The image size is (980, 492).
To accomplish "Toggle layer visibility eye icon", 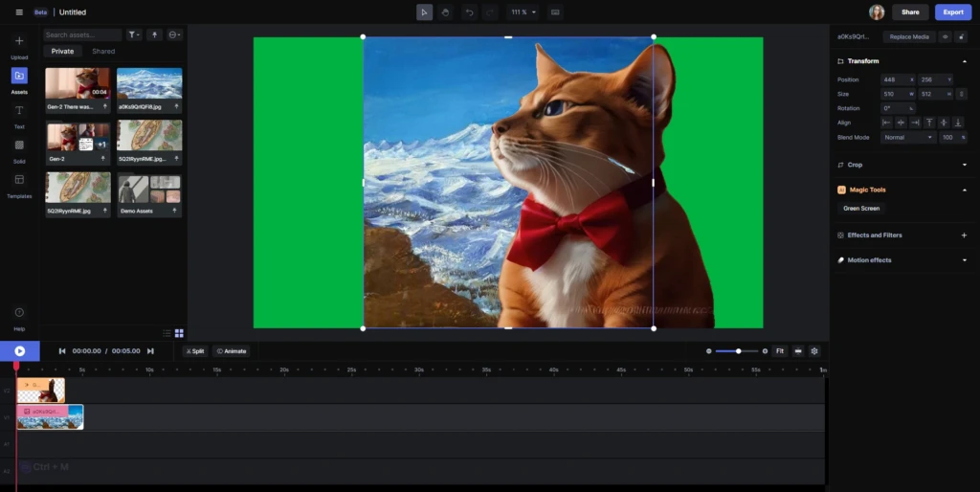I will [x=945, y=37].
